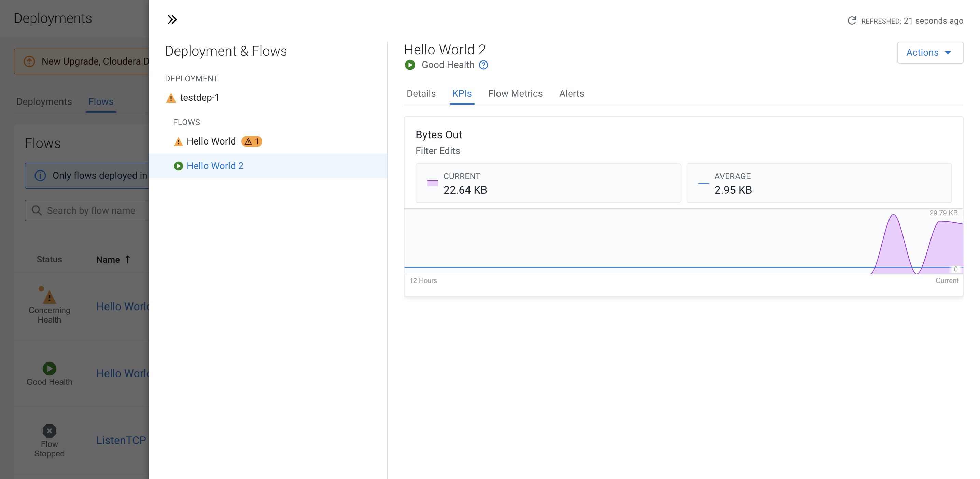Click warning icon beside Hello World flow
This screenshot has width=980, height=479.
tap(178, 142)
